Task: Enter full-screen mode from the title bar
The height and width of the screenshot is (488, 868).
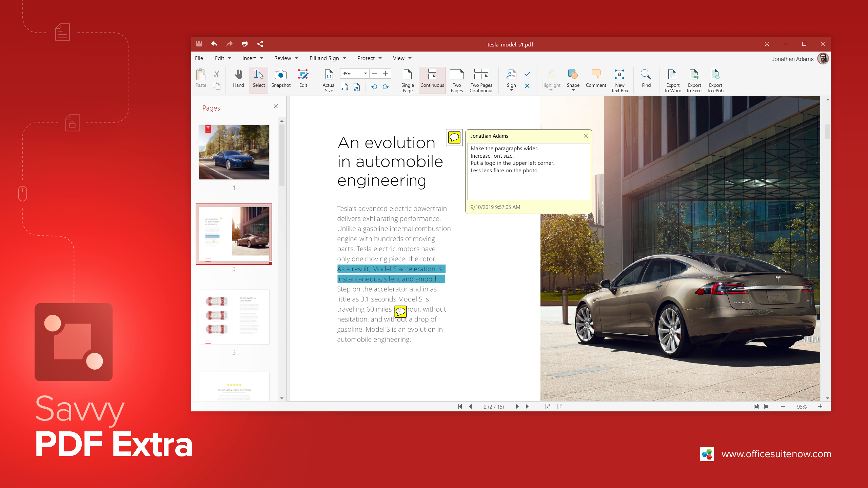Action: click(767, 44)
